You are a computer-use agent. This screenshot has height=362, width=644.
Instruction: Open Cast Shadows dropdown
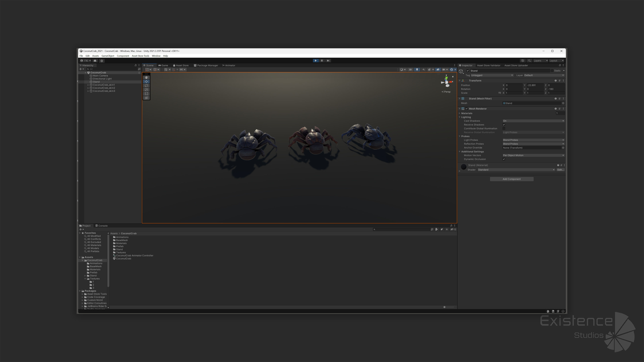pyautogui.click(x=533, y=121)
